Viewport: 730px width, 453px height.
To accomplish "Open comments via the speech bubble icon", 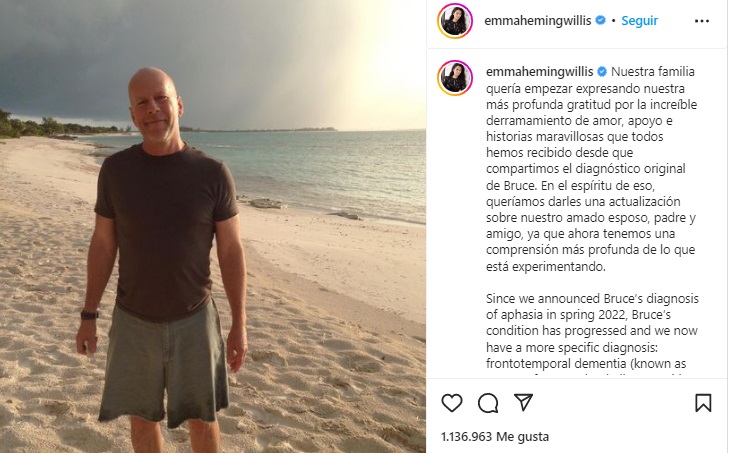I will (487, 403).
